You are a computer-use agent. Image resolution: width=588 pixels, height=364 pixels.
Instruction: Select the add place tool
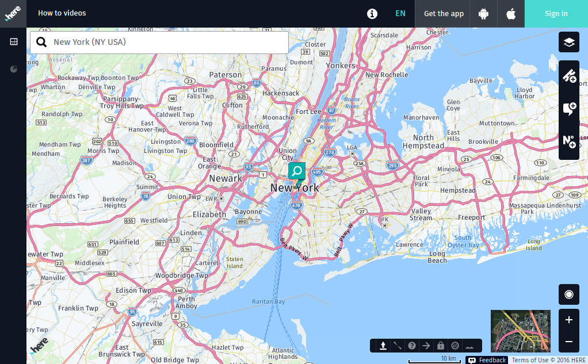pyautogui.click(x=569, y=109)
